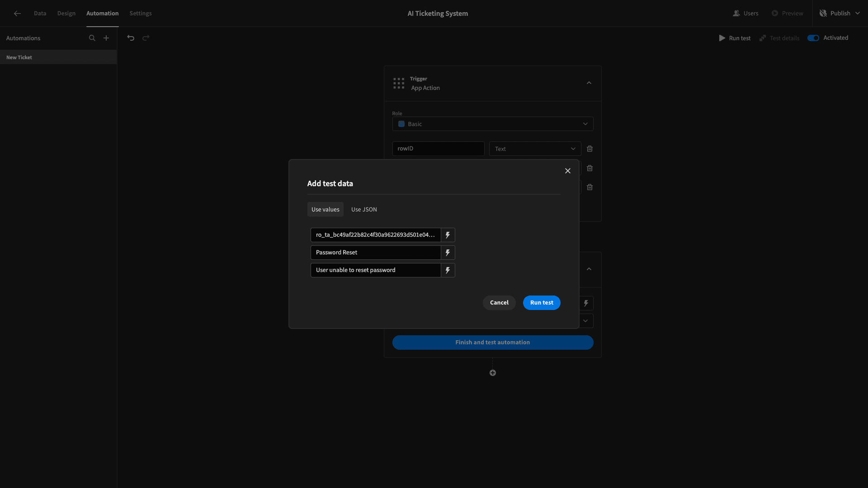
Task: Collapse the Trigger App Action block
Action: click(x=589, y=83)
